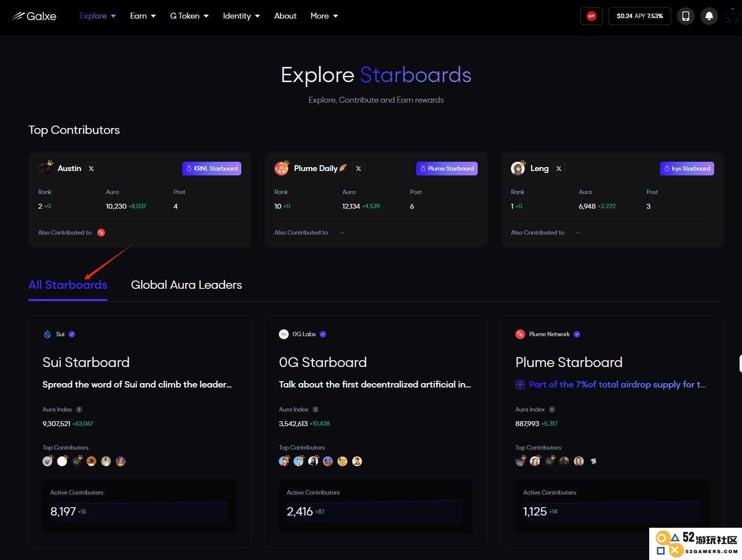Viewport: 742px width, 560px height.
Task: Click last Sui top contributor avatar
Action: point(121,461)
